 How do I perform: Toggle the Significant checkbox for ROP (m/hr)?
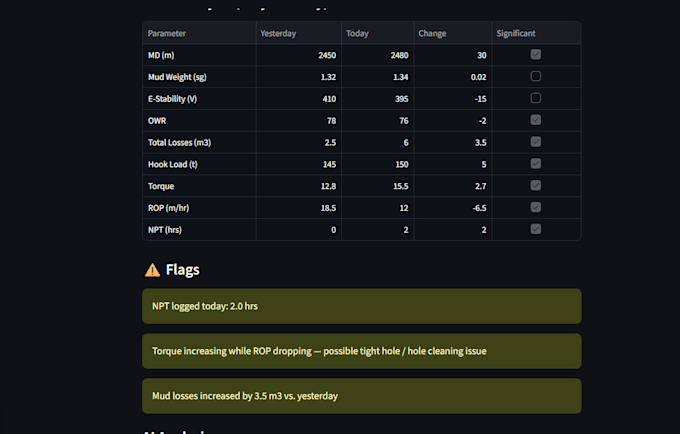[x=536, y=207]
